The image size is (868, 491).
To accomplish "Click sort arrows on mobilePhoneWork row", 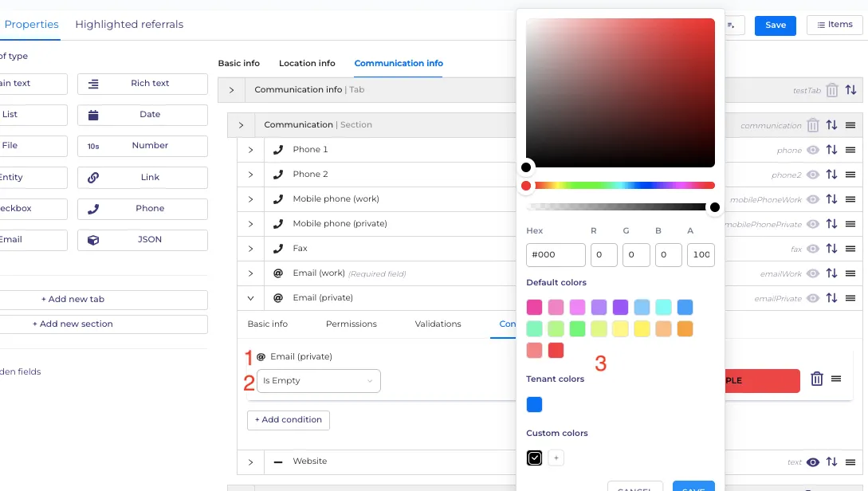I will click(x=831, y=199).
